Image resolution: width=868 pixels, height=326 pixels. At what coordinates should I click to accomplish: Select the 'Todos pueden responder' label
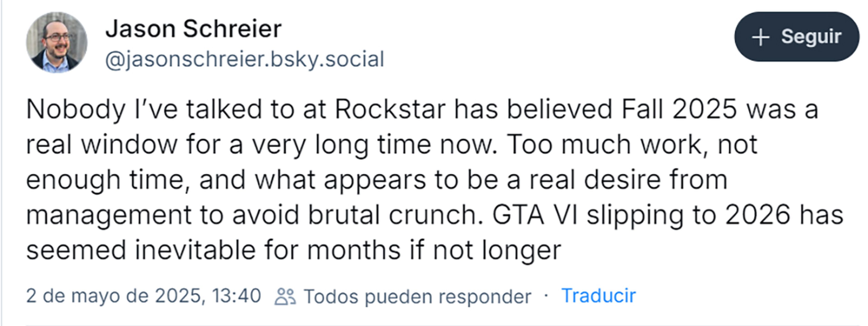tap(417, 297)
